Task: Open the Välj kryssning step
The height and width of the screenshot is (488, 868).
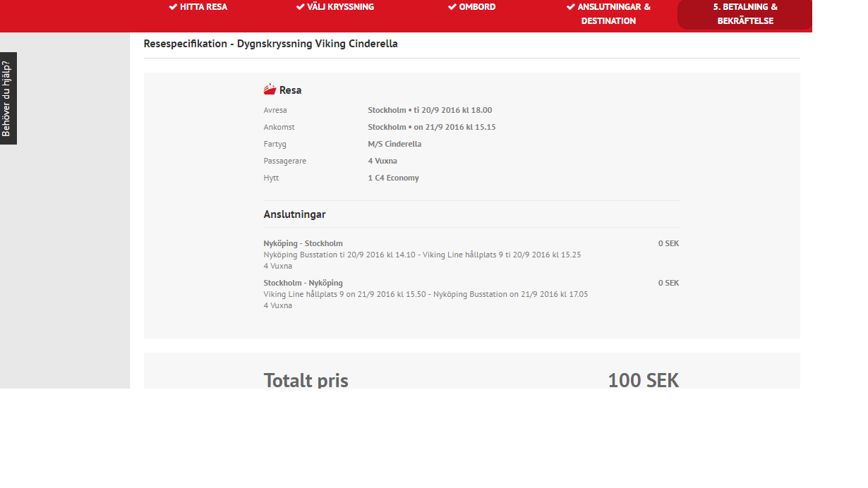Action: [334, 7]
